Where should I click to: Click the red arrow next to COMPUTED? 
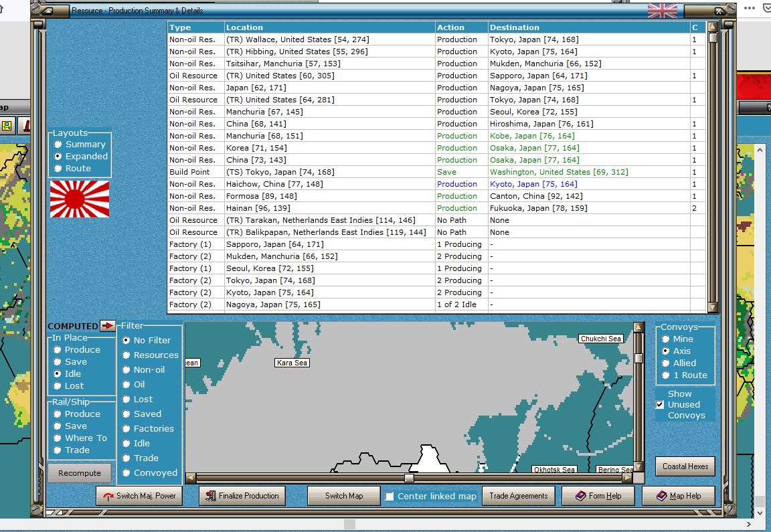click(107, 325)
